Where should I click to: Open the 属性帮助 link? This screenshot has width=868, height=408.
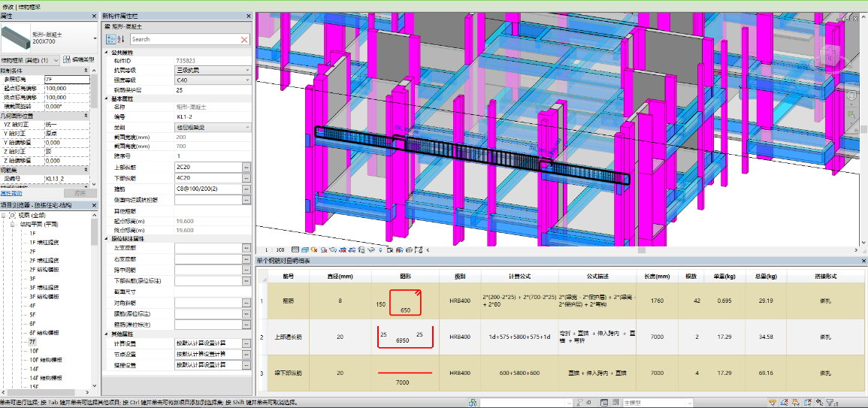point(11,193)
